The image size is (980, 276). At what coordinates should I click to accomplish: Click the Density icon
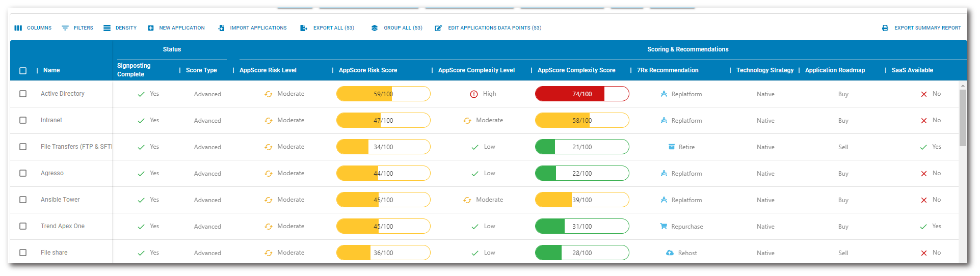pos(107,28)
